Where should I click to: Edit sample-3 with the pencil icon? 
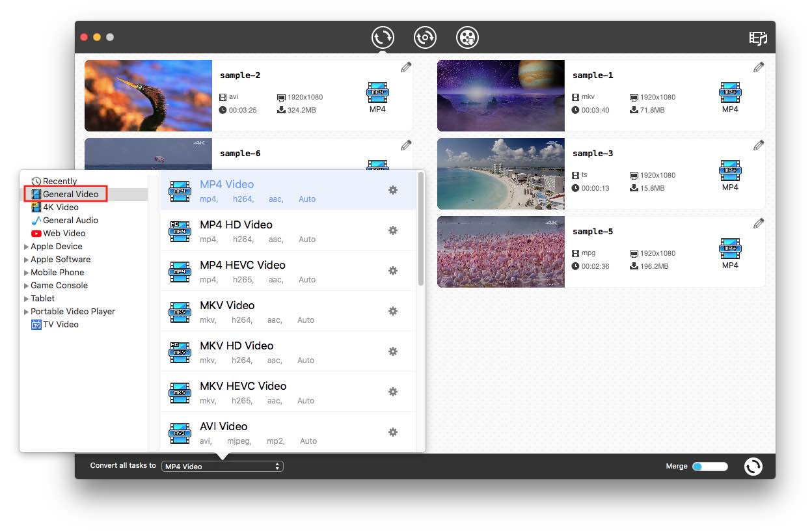pos(759,145)
